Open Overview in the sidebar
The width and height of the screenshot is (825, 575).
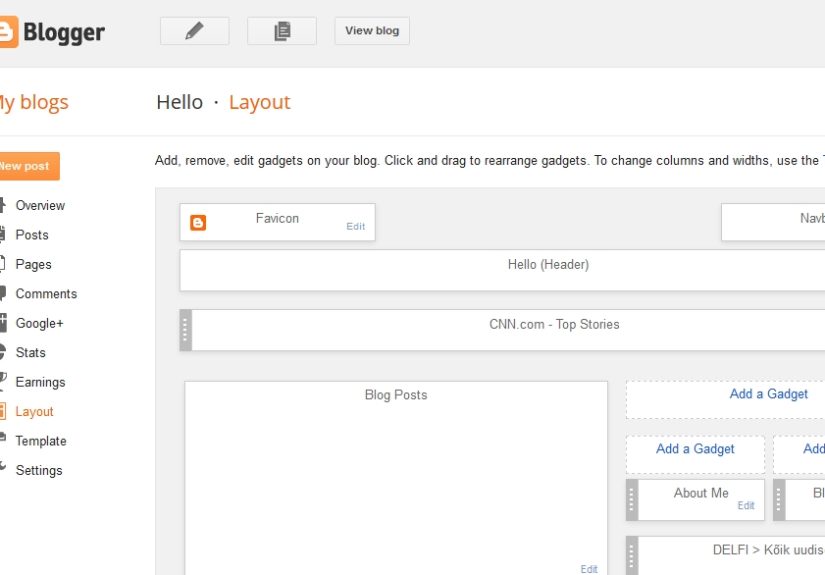[40, 205]
